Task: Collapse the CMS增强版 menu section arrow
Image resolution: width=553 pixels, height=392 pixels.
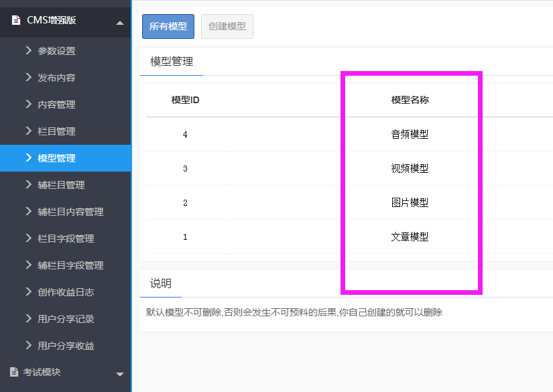Action: (120, 23)
